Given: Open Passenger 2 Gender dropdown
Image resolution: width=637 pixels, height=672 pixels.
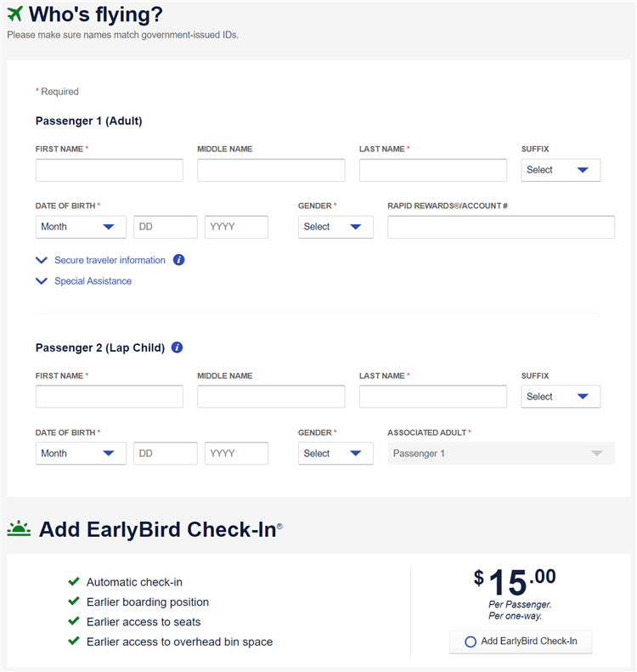Looking at the screenshot, I should tap(335, 454).
